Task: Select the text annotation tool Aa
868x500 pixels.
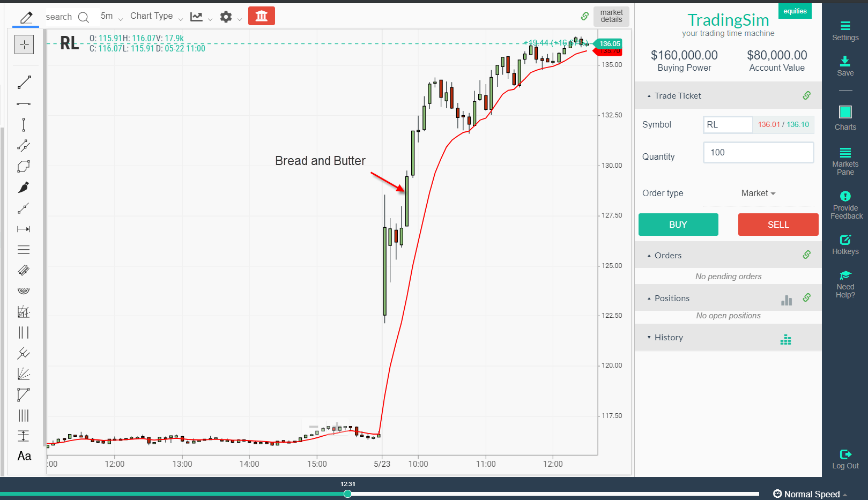Action: (x=24, y=456)
